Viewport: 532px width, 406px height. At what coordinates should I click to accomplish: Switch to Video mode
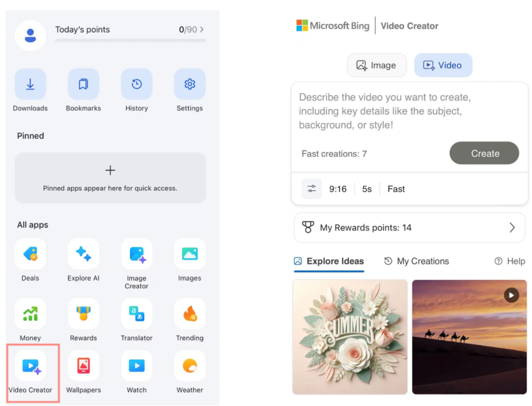(x=443, y=65)
